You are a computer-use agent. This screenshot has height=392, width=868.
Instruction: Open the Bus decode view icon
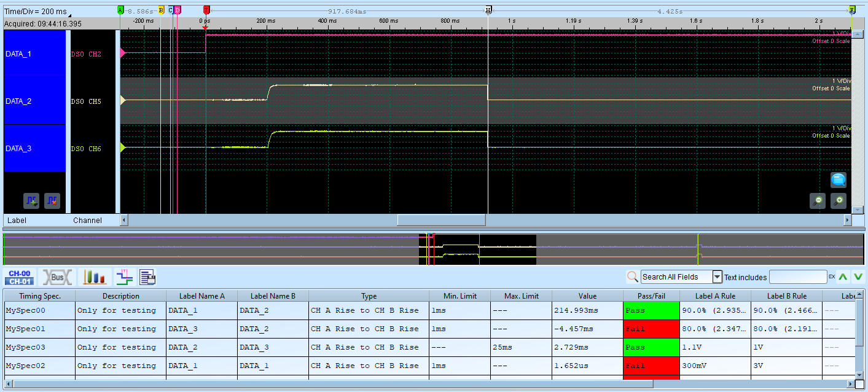[57, 277]
